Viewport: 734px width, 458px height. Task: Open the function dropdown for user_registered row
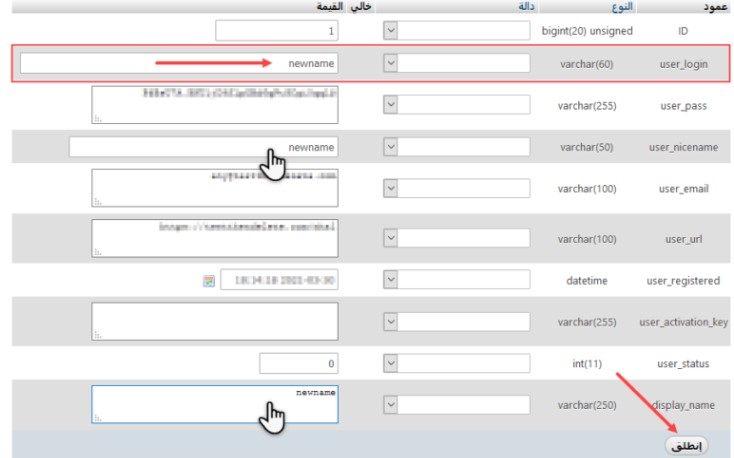[x=456, y=280]
